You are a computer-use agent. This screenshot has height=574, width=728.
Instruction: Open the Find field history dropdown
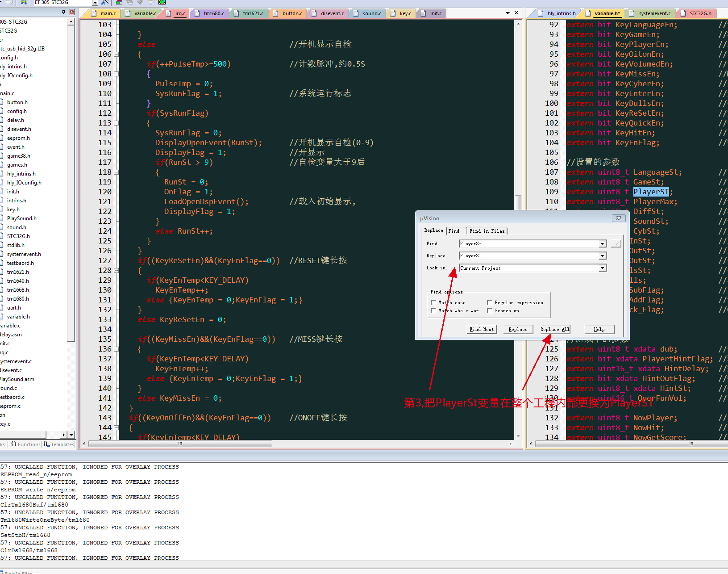point(603,244)
